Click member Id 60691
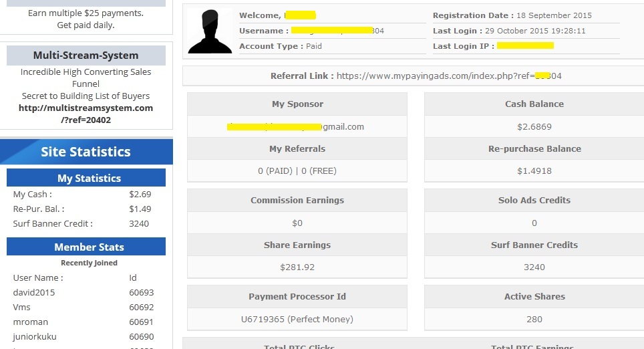 point(141,322)
